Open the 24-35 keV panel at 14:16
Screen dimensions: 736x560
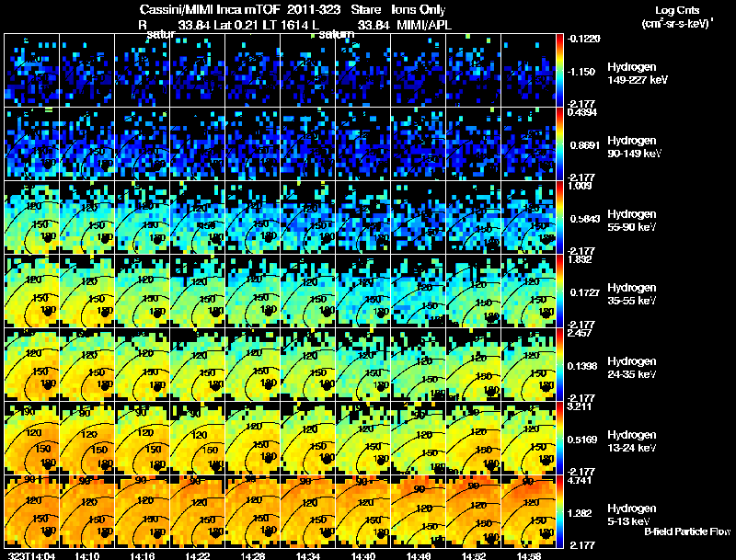[143, 364]
